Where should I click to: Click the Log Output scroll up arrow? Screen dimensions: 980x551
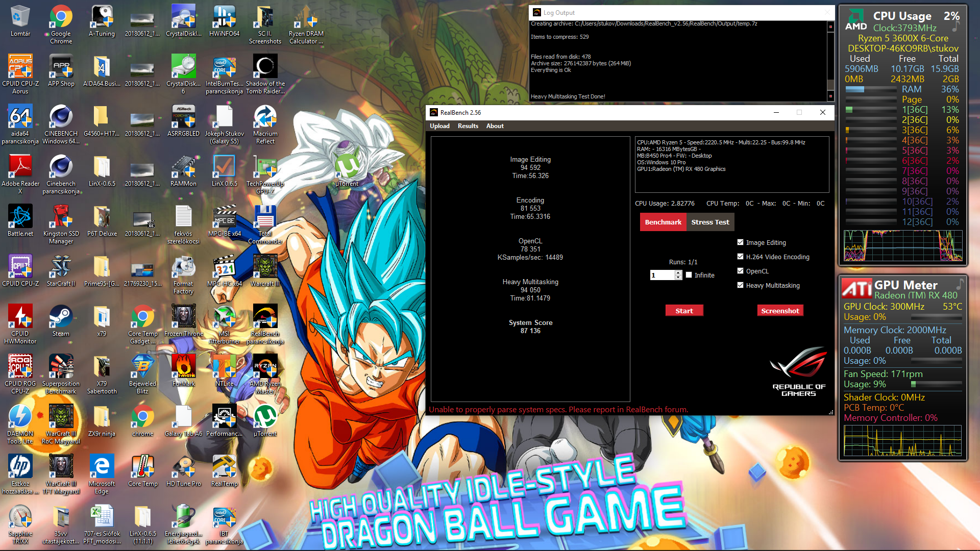pyautogui.click(x=830, y=27)
